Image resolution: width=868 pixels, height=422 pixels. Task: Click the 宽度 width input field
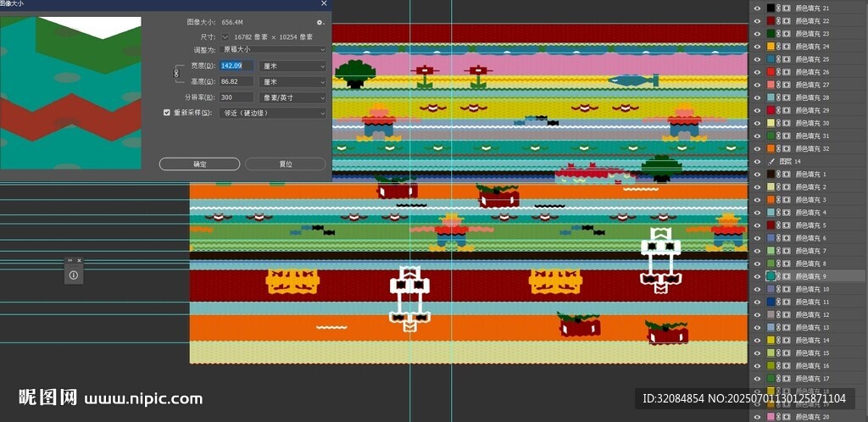pos(236,66)
